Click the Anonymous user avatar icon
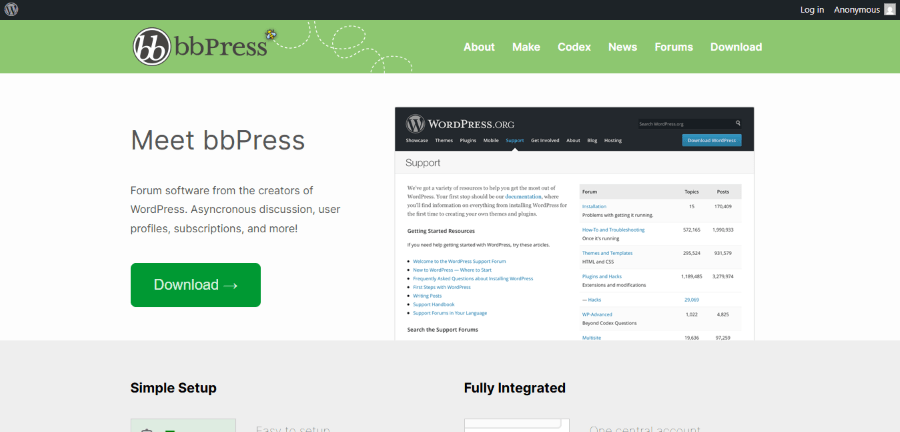Screen dimensions: 900x432 [889, 10]
